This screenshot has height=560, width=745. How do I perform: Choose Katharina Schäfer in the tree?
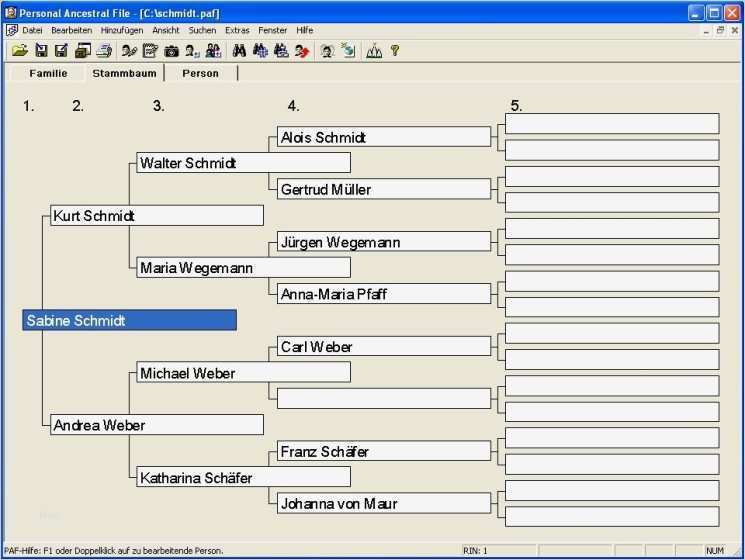coord(244,477)
